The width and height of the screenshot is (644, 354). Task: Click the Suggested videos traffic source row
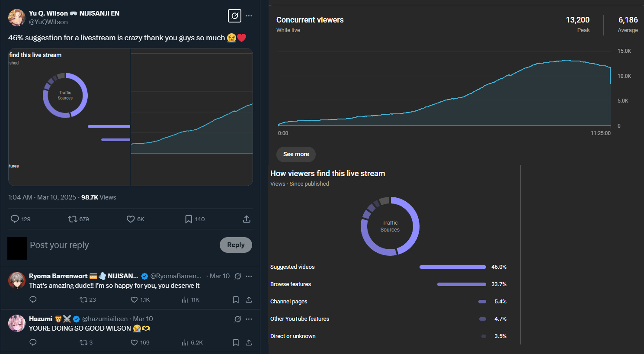tap(388, 267)
